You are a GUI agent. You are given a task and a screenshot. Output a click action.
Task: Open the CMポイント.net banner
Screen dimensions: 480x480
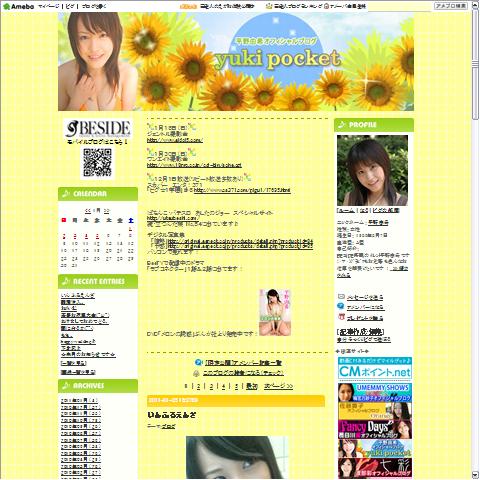click(x=375, y=368)
